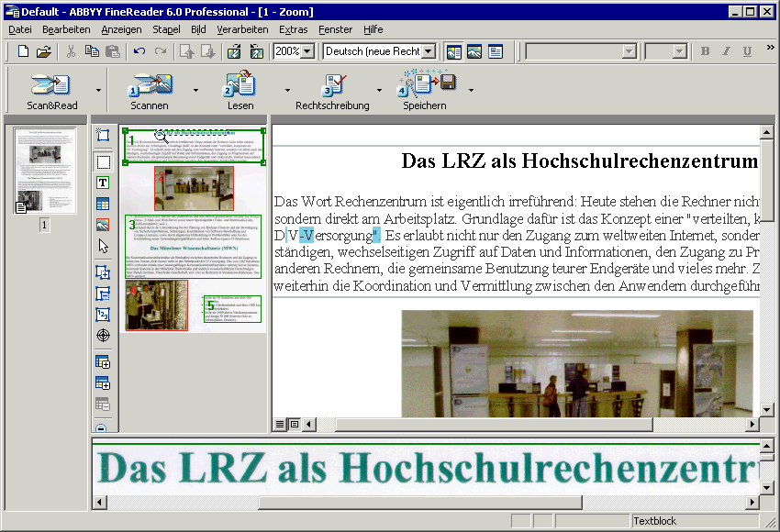Image resolution: width=780 pixels, height=532 pixels.
Task: Click the first rotate image icon
Action: pos(234,51)
